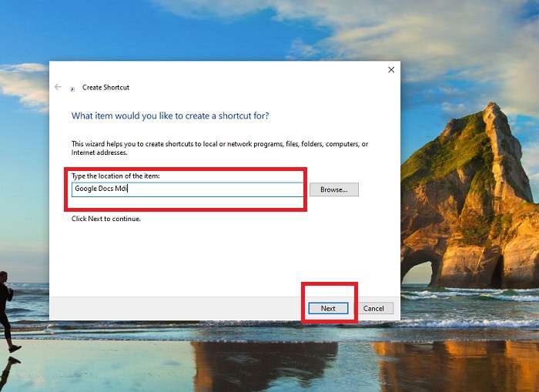The image size is (539, 392).
Task: Click the back arrow in the wizard
Action: (x=58, y=87)
